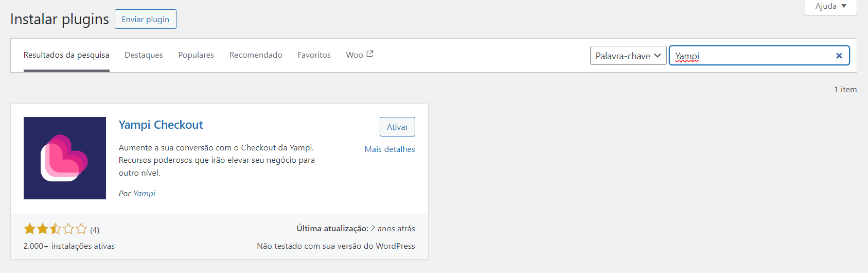868x273 pixels.
Task: Click the Última atualização: 2 anos atrás text
Action: click(x=356, y=229)
